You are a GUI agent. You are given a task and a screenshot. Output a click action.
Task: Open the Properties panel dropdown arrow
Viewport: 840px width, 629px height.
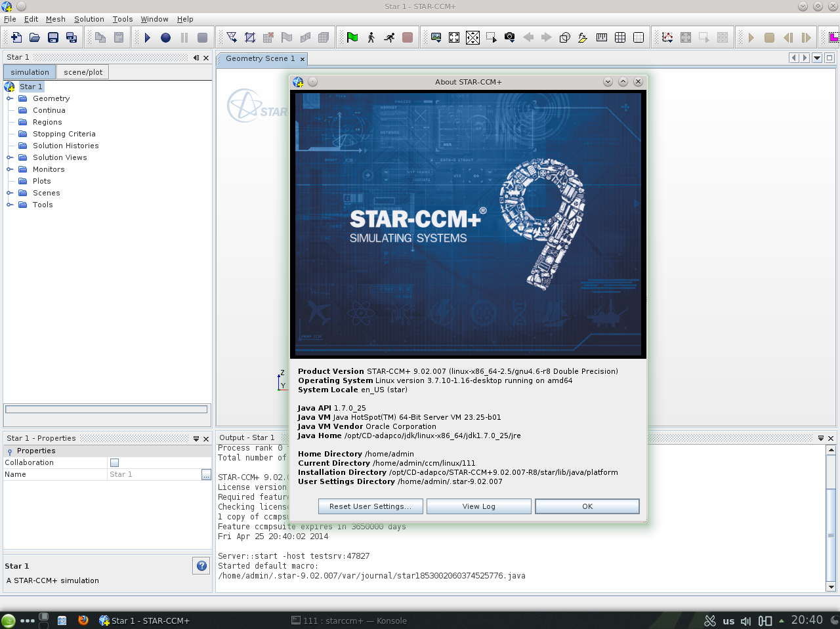click(x=196, y=438)
